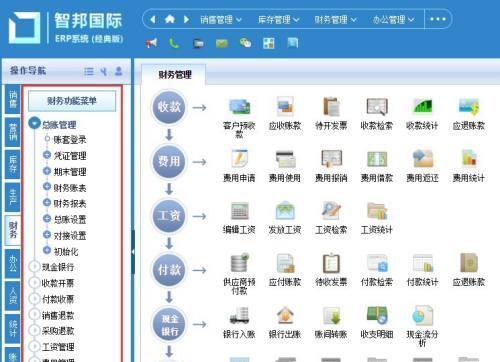Click the 工资 circle button
This screenshot has width=500, height=362.
[x=169, y=216]
